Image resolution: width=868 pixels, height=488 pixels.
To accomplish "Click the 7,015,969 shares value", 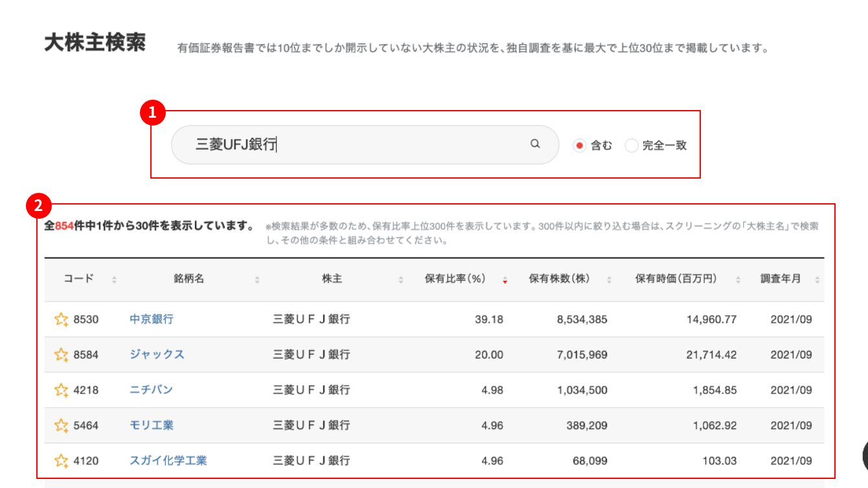I will (x=582, y=355).
